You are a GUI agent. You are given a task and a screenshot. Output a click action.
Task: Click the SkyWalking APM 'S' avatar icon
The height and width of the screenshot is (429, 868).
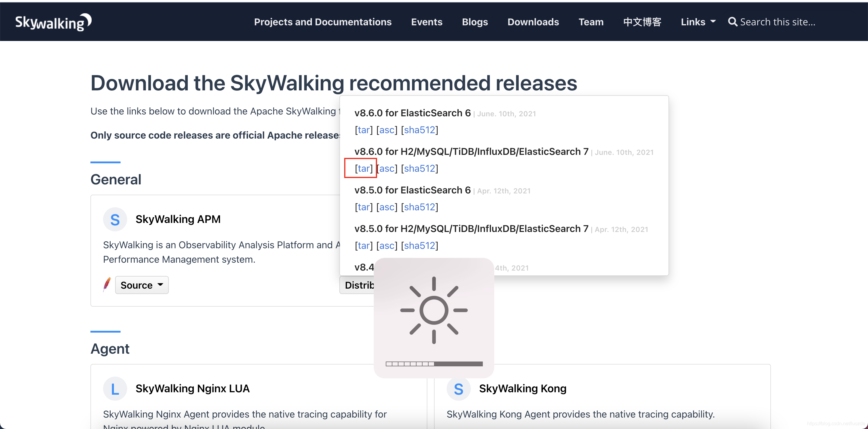[115, 220]
